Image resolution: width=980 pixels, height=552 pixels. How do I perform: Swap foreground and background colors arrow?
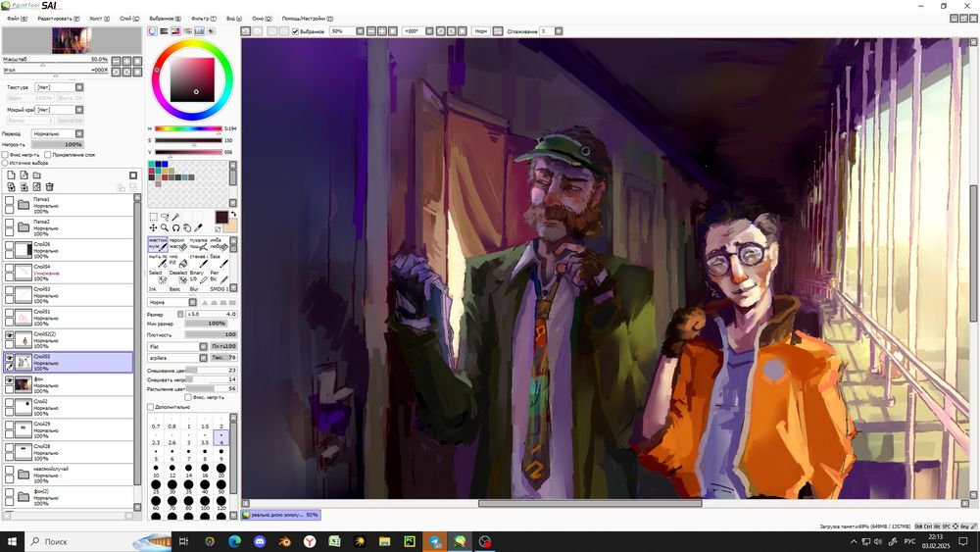(x=234, y=214)
